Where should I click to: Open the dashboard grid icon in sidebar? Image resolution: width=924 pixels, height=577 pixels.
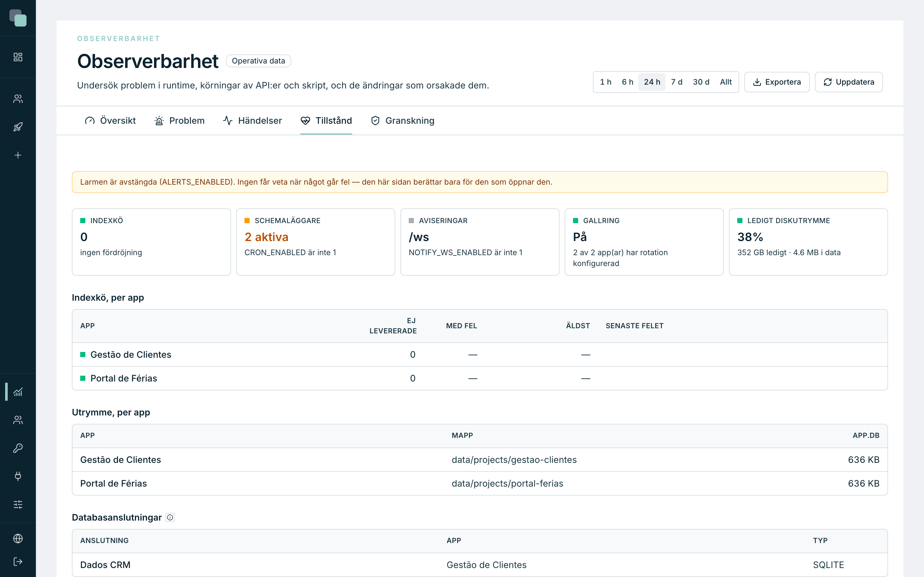18,57
